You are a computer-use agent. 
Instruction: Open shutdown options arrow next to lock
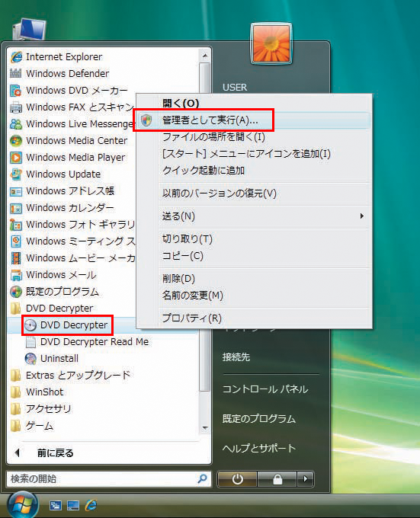click(306, 478)
